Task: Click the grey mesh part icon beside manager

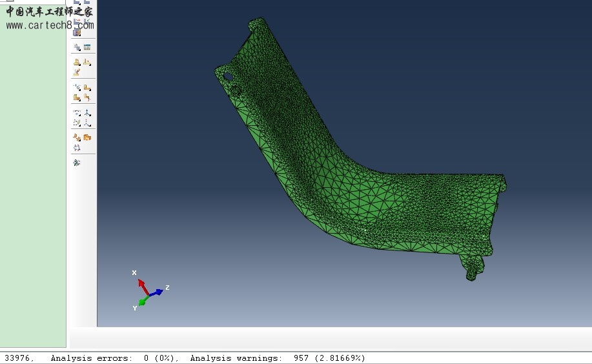Action: click(x=77, y=47)
